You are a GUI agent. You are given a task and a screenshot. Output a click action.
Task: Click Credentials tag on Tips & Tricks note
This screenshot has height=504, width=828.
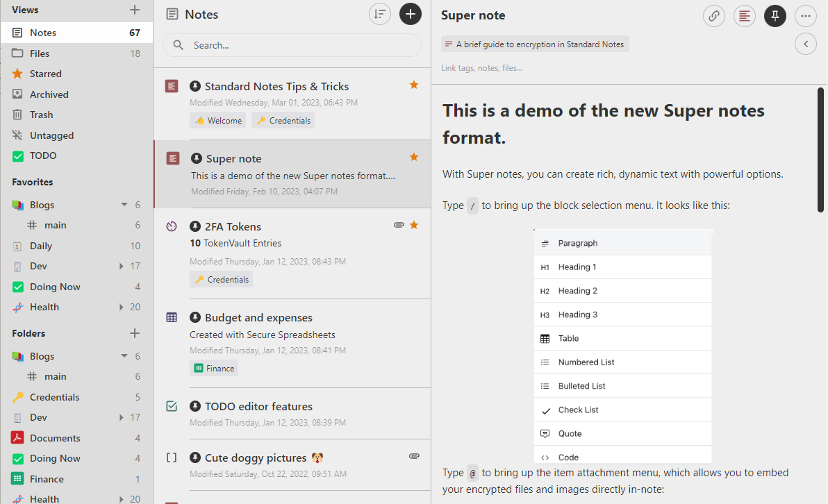tap(283, 121)
